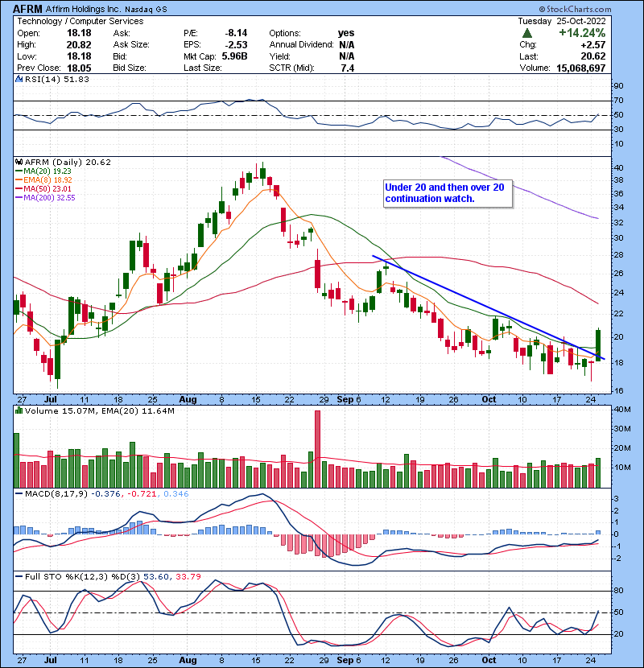Click the Technology / Computer Services sector label
This screenshot has width=644, height=668.
point(80,21)
